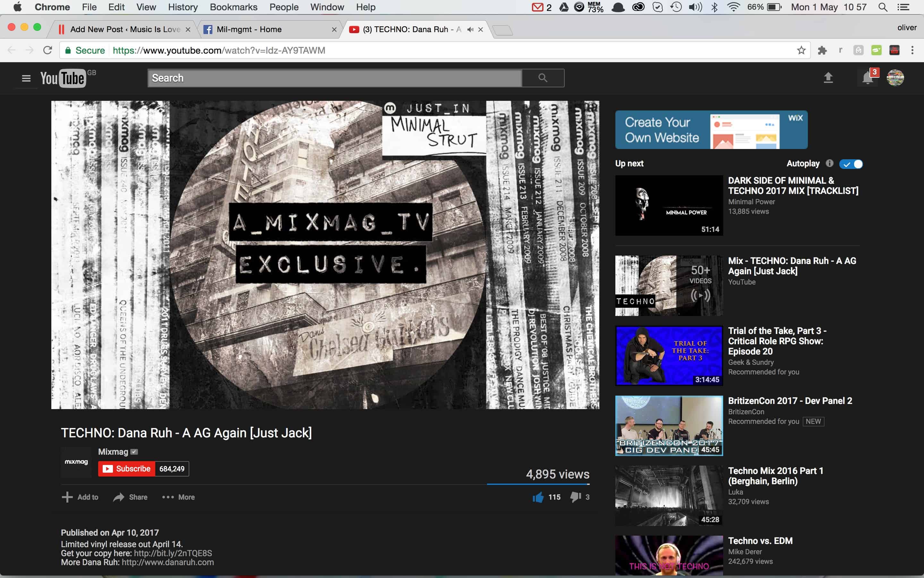
Task: Open the Mix TECHNO 50+ videos thumbnail
Action: [x=669, y=285]
